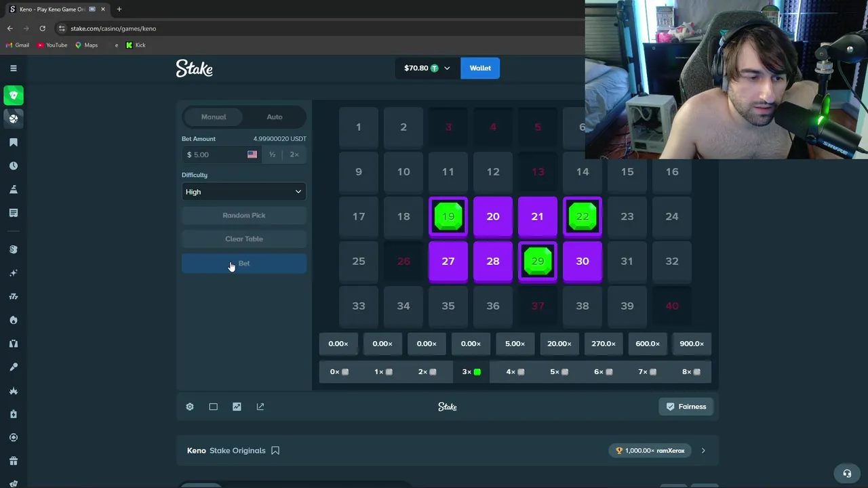Open Favourites bookmark in the sidebar
Viewport: 868px width, 488px height.
coord(13,142)
